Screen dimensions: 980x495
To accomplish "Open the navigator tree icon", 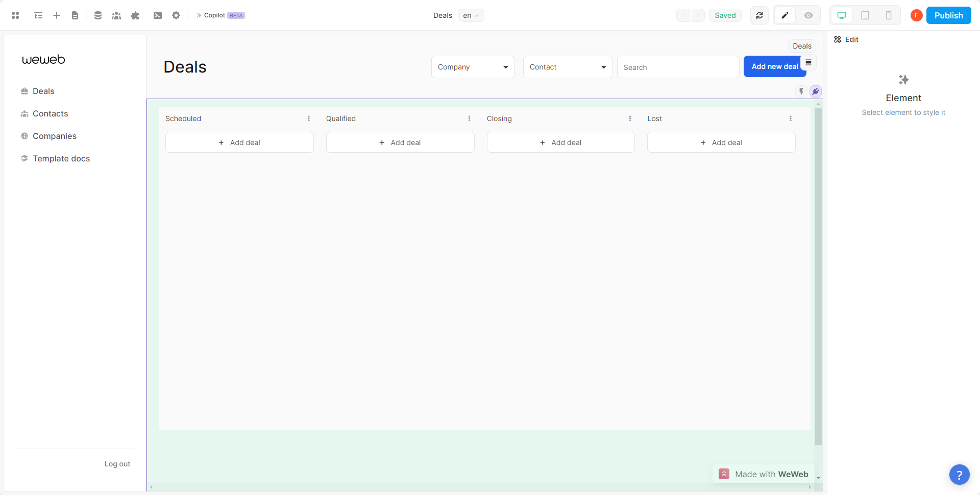I will coord(38,15).
